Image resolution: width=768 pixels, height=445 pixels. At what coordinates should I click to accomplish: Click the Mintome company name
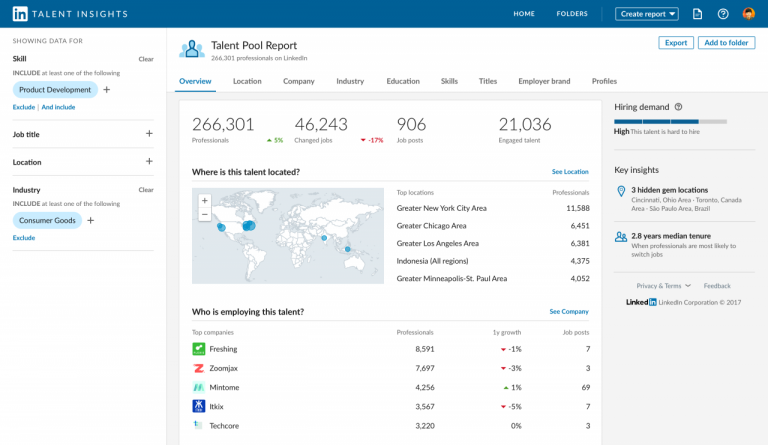click(x=224, y=387)
